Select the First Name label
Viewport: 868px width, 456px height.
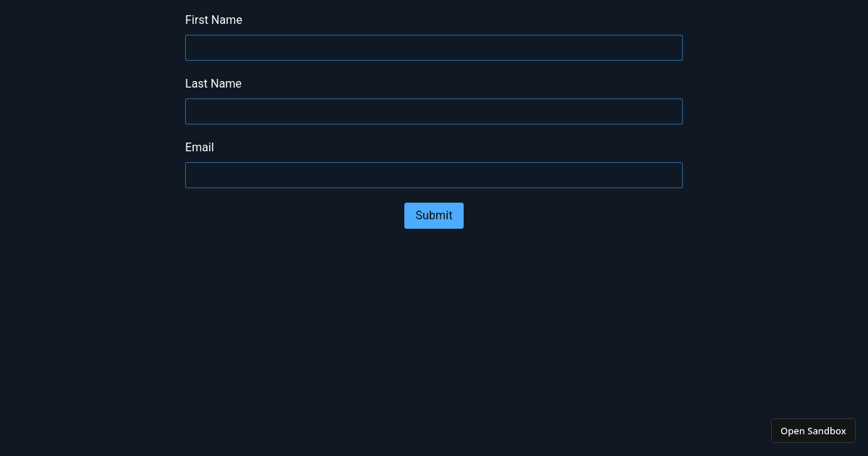(213, 20)
